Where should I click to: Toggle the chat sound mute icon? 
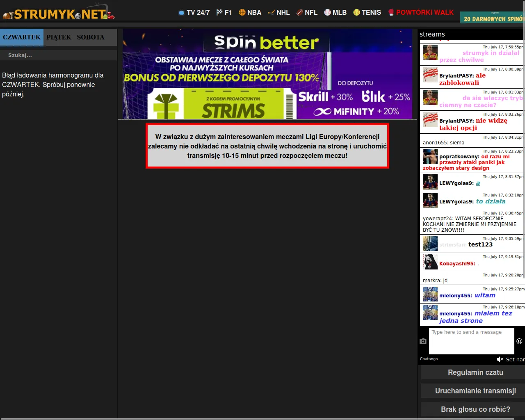(500, 359)
